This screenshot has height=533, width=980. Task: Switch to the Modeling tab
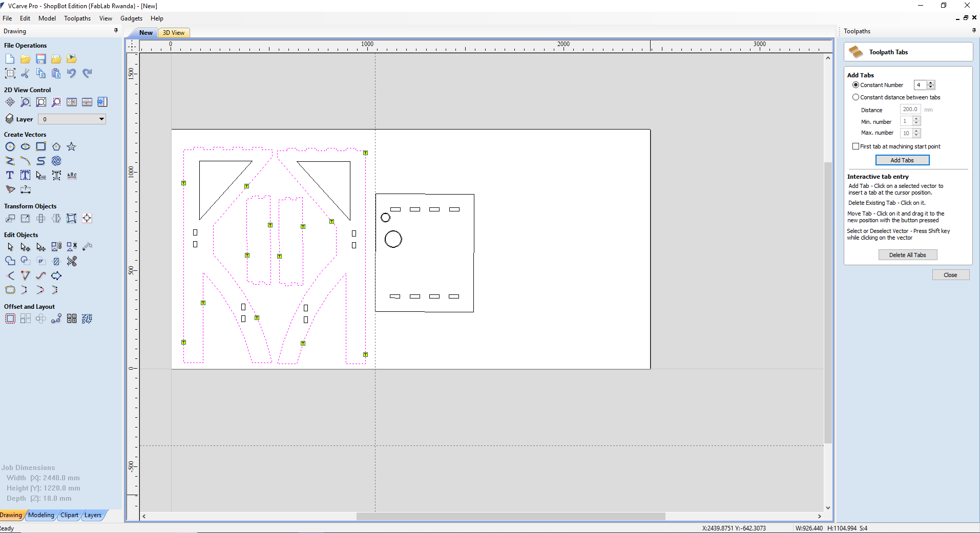coord(41,515)
